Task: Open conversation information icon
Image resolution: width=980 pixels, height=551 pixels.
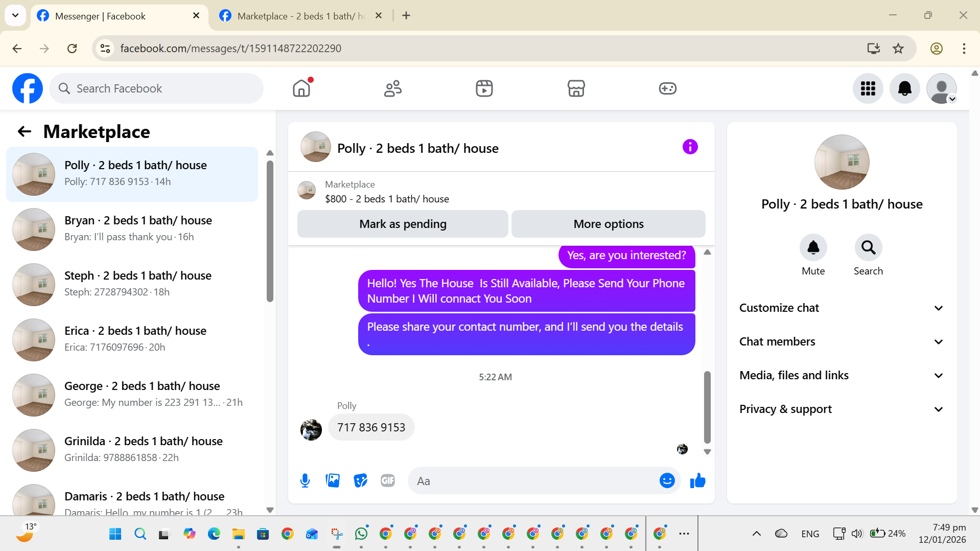Action: tap(690, 147)
